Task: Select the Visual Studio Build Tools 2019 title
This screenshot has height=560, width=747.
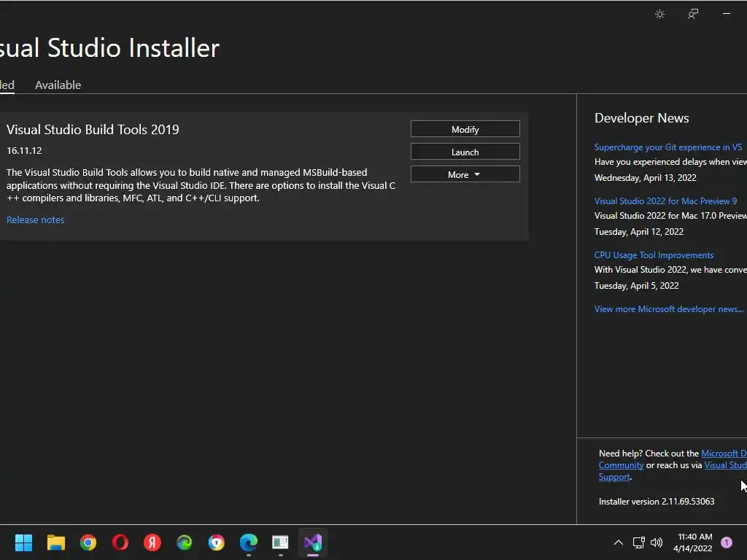Action: [x=93, y=130]
